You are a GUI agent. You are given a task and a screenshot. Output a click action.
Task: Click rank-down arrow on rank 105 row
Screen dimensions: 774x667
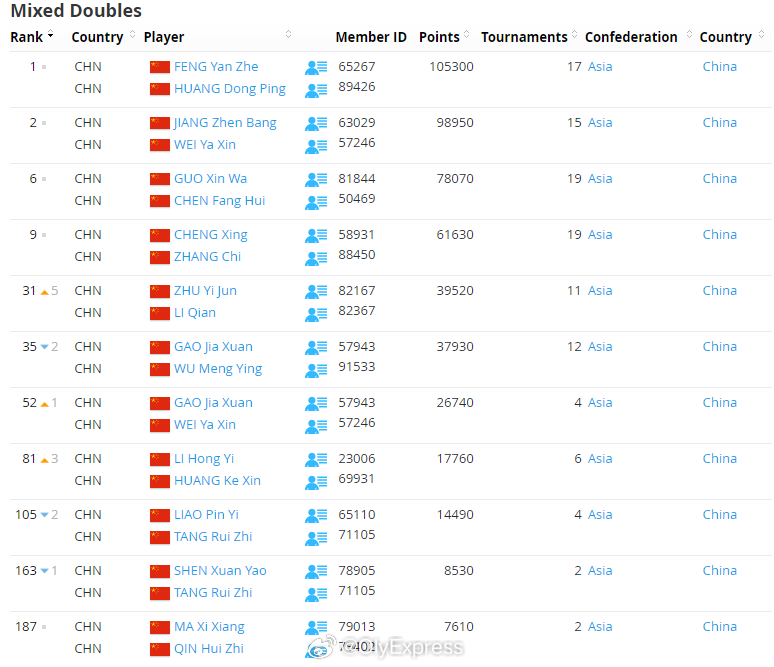(44, 515)
